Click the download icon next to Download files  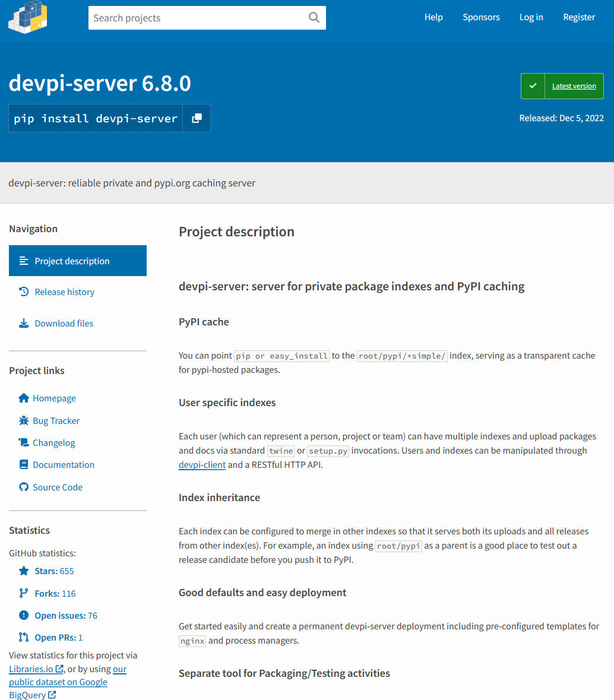[24, 323]
